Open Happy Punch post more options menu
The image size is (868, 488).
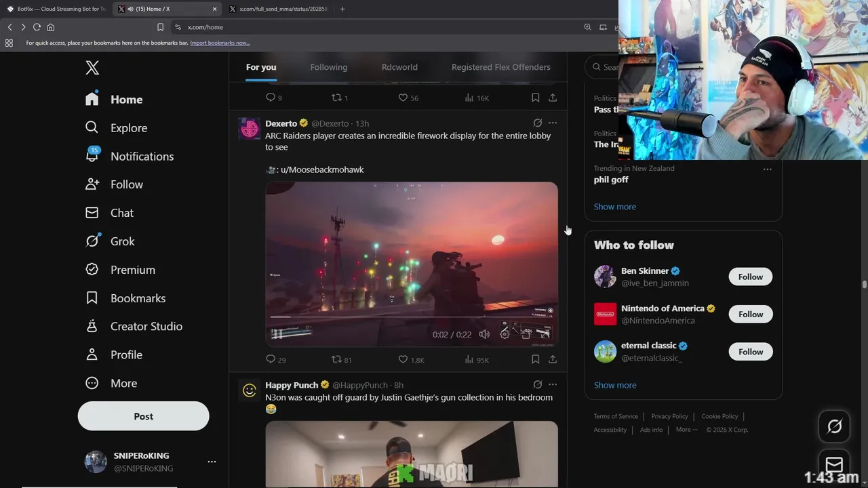click(x=553, y=384)
